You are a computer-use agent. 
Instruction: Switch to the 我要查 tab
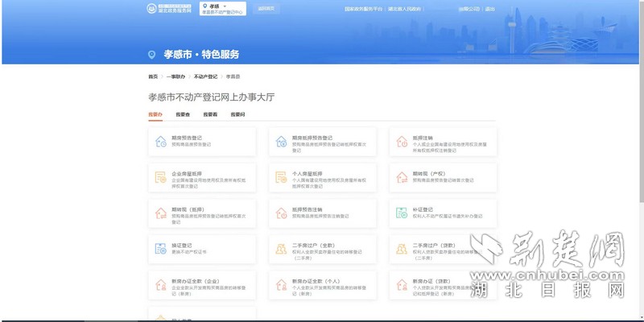point(183,115)
